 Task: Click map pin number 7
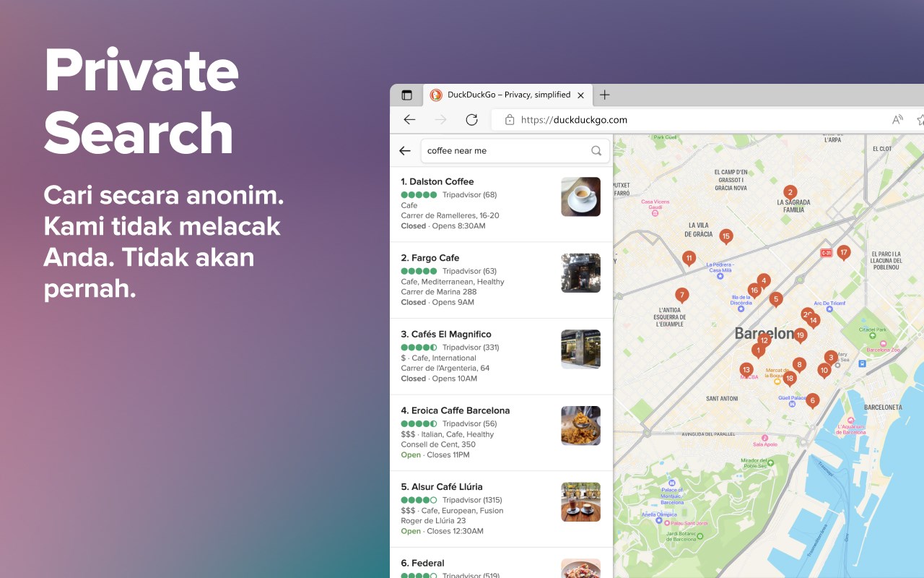click(x=681, y=296)
